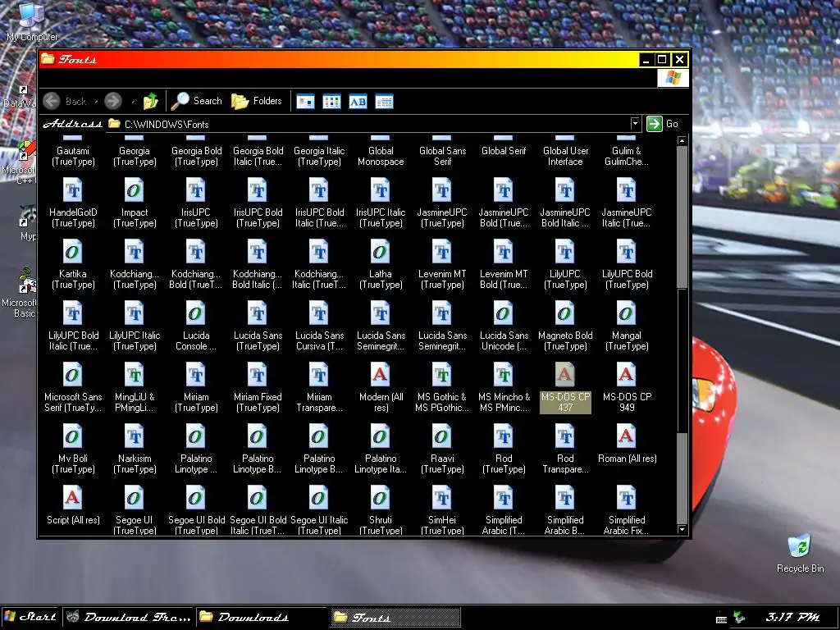Select the Modern (All res) font icon
The height and width of the screenshot is (630, 840).
pos(381,375)
